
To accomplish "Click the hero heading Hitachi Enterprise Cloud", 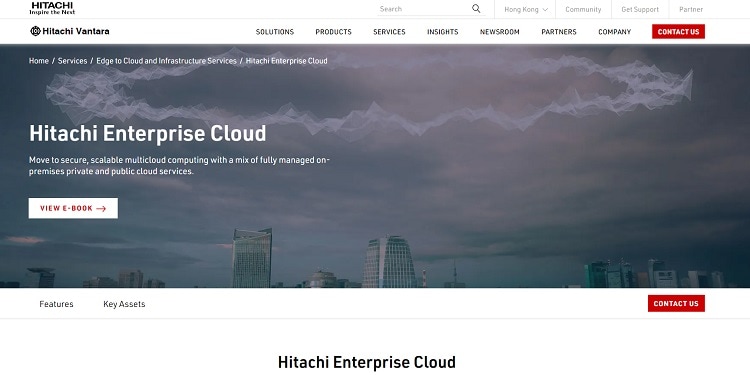I will point(147,133).
